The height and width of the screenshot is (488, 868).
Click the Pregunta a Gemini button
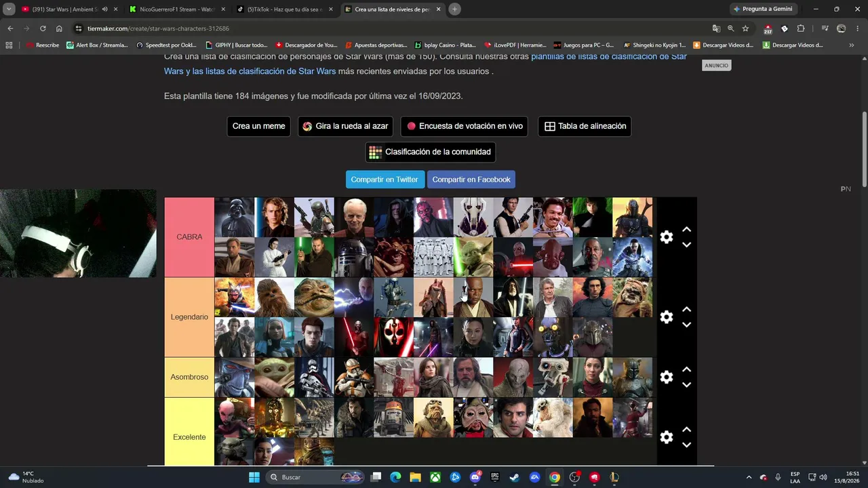click(762, 9)
